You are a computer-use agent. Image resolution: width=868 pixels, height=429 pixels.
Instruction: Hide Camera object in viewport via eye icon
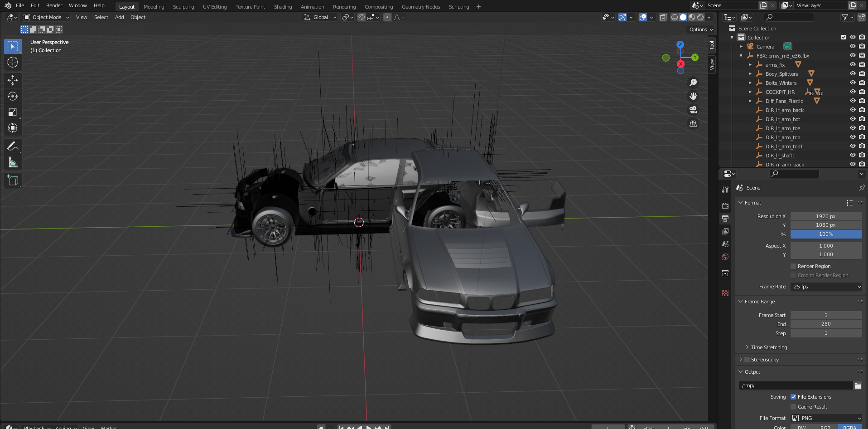(x=853, y=46)
